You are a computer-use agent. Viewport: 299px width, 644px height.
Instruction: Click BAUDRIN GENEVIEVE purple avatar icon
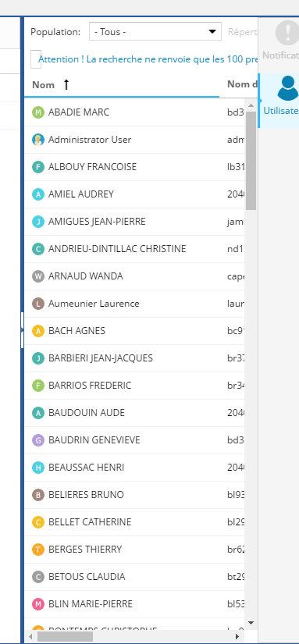click(38, 440)
